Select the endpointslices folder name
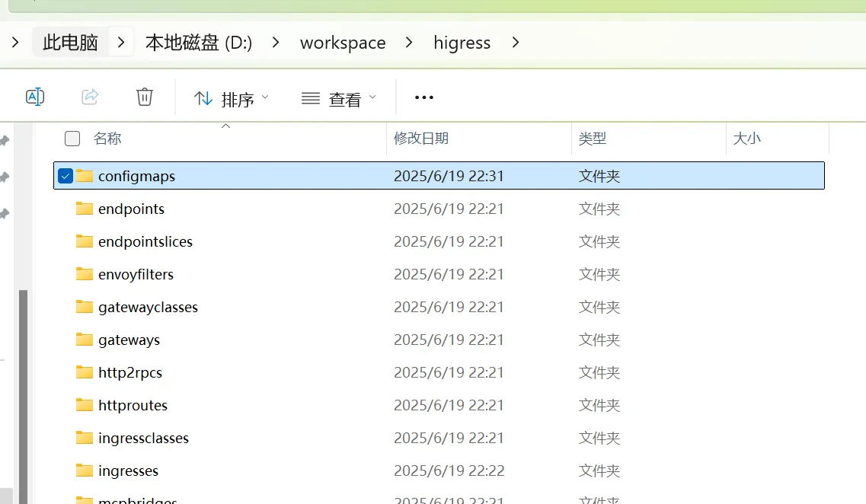The image size is (866, 504). [x=145, y=242]
